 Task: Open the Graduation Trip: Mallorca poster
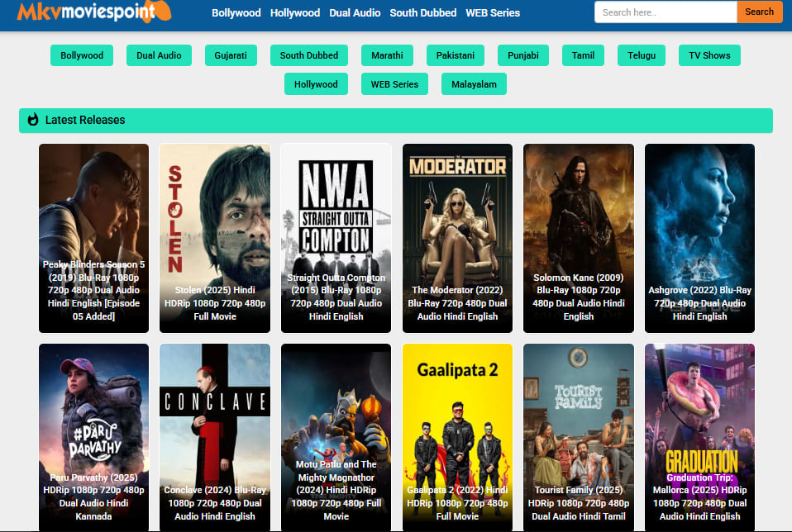[699, 437]
